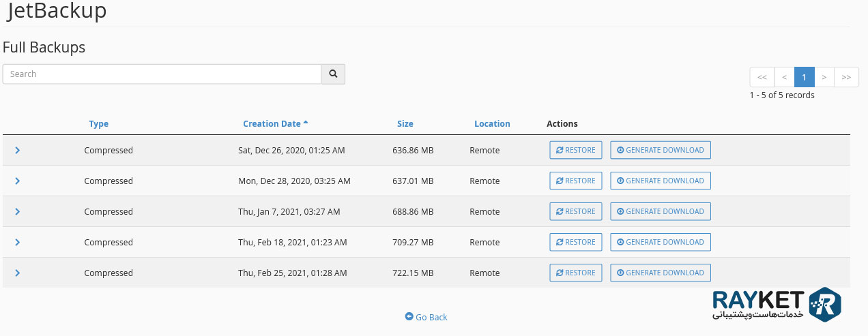Go to last page with >> button

(x=846, y=77)
